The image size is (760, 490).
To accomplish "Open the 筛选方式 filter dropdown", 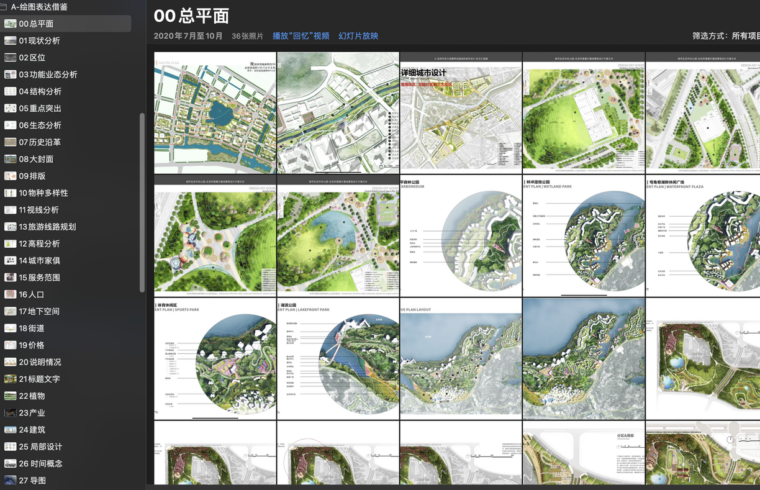I will (x=726, y=36).
